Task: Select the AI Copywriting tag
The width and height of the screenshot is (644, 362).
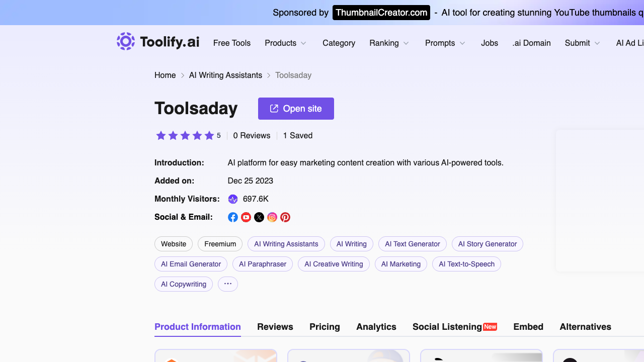Action: click(184, 284)
